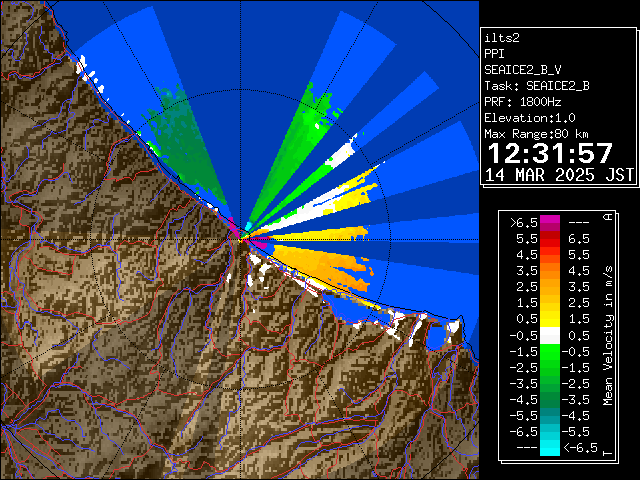The height and width of the screenshot is (480, 640).
Task: Click the timestamp 12:31:57
Action: pyautogui.click(x=550, y=153)
